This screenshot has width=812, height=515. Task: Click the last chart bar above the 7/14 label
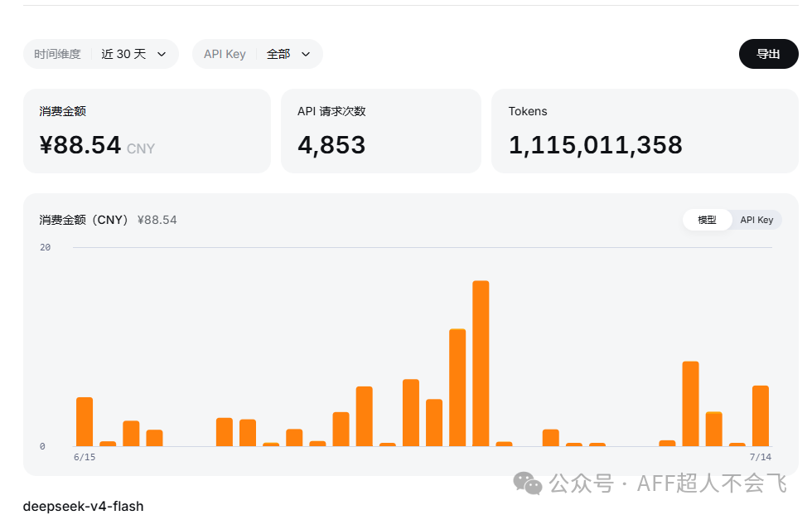(761, 416)
